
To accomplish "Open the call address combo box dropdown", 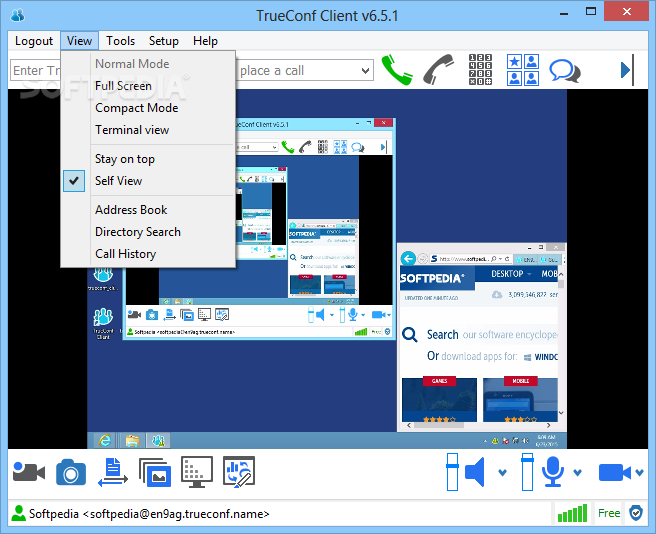I will [365, 70].
